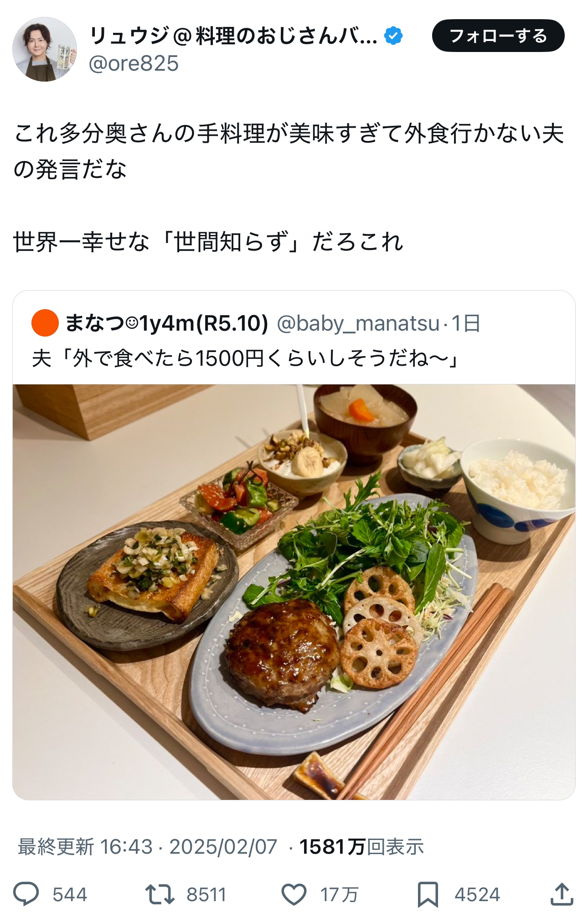Like the post with the heart icon

tap(294, 894)
